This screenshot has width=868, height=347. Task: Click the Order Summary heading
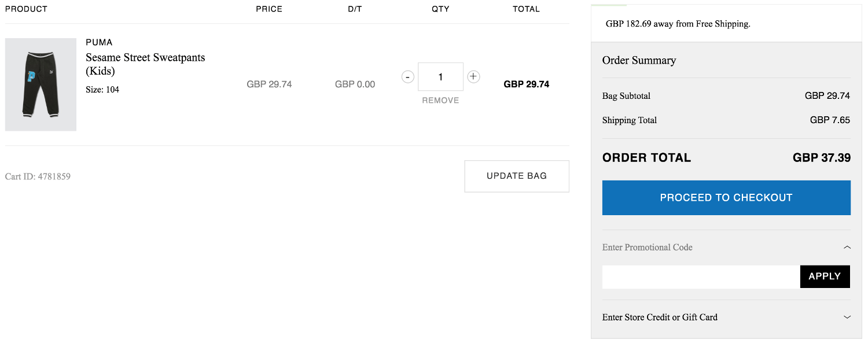(x=639, y=60)
